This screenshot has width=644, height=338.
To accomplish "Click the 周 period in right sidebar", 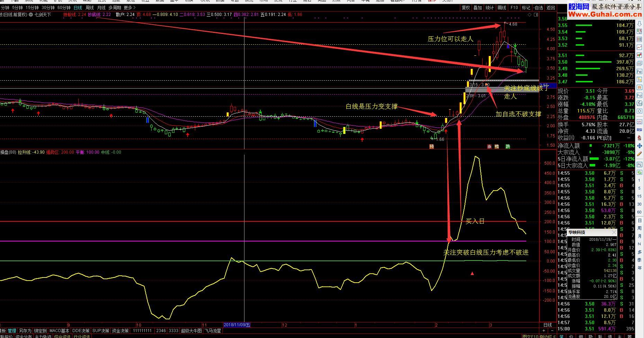I will click(x=639, y=228).
